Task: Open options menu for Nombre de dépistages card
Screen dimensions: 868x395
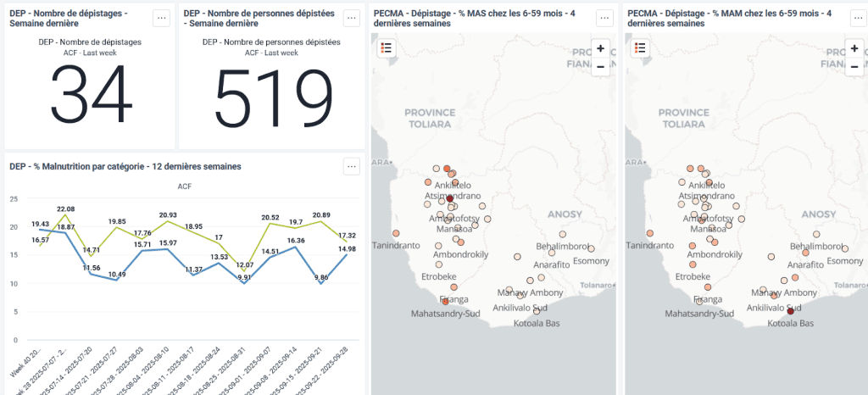Action: pos(161,19)
